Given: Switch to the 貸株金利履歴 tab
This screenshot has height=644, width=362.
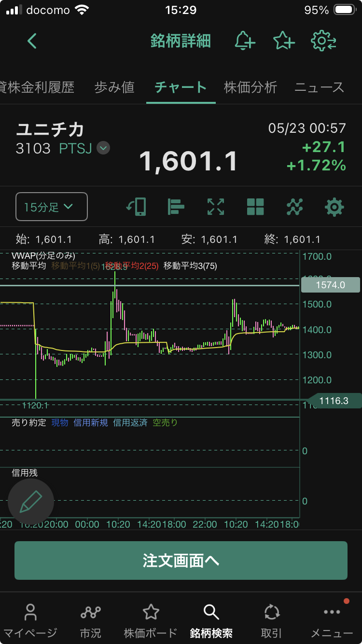Looking at the screenshot, I should pyautogui.click(x=37, y=87).
